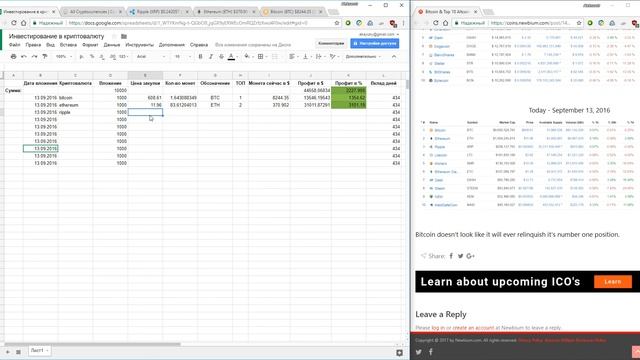The image size is (640, 360).
Task: Undo the last action in Sheets toolbar
Action: coord(24,56)
